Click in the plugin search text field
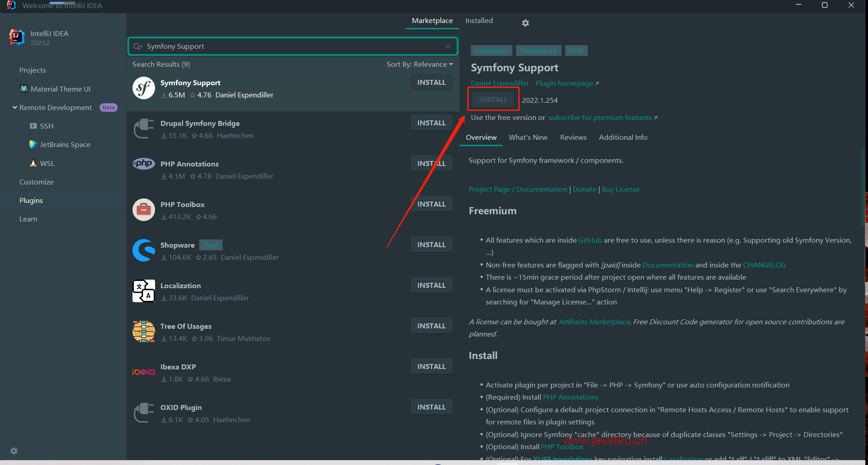Image resolution: width=868 pixels, height=465 pixels. [x=288, y=46]
